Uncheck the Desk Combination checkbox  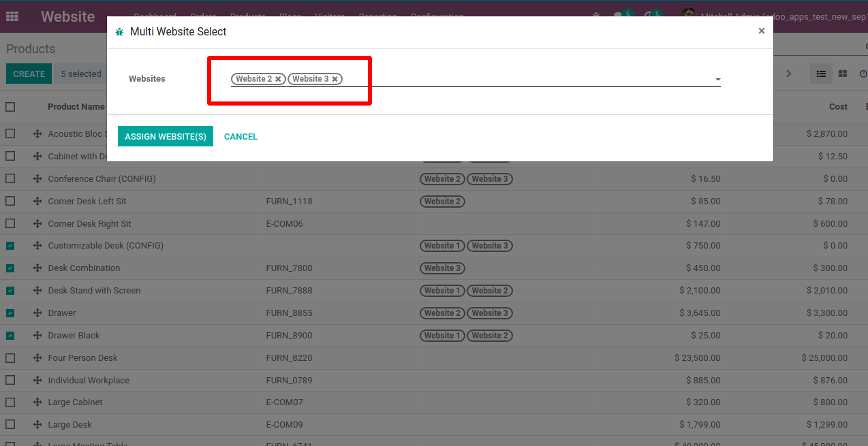coord(10,268)
